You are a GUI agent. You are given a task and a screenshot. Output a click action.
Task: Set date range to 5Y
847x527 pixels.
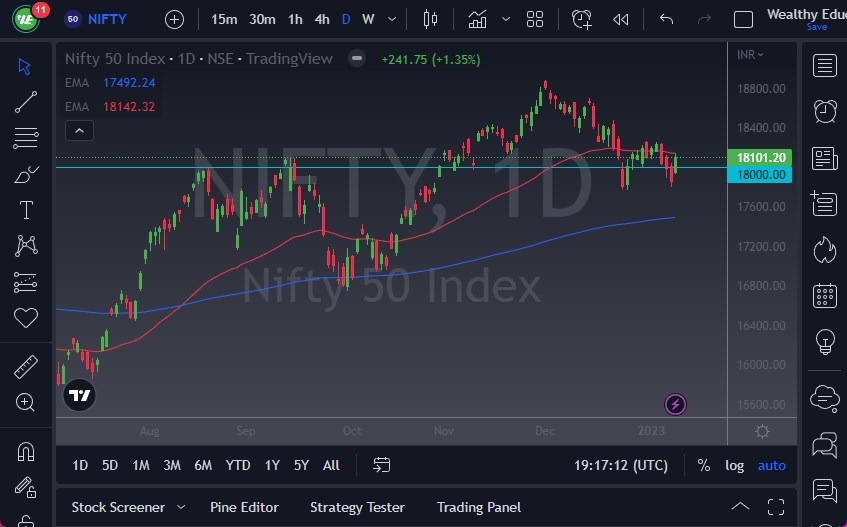(301, 465)
